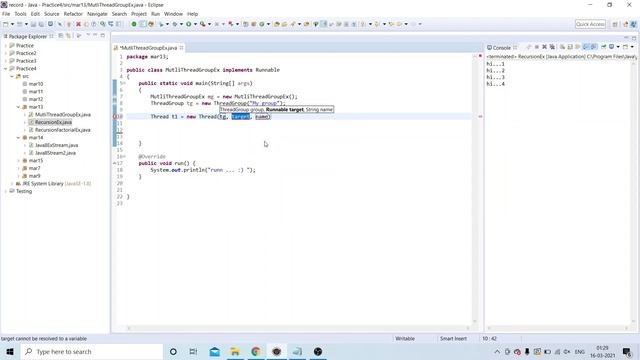Open the Run button dropdown arrow
This screenshot has height=360, width=640.
tap(195, 24)
